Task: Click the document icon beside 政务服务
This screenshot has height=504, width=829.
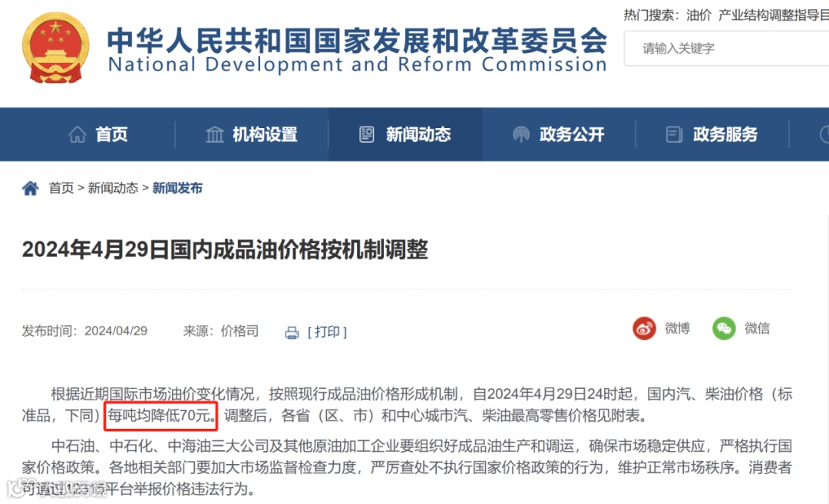Action: (x=674, y=134)
